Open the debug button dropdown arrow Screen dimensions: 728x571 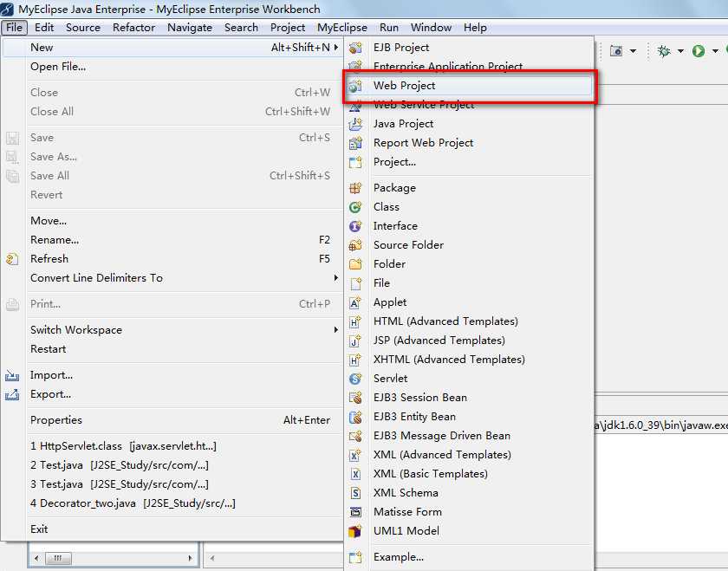(x=680, y=50)
